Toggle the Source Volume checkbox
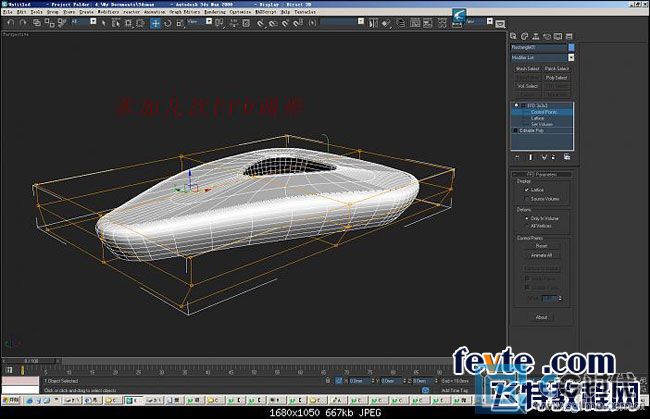Screen dimensions: 650x419 click(527, 199)
